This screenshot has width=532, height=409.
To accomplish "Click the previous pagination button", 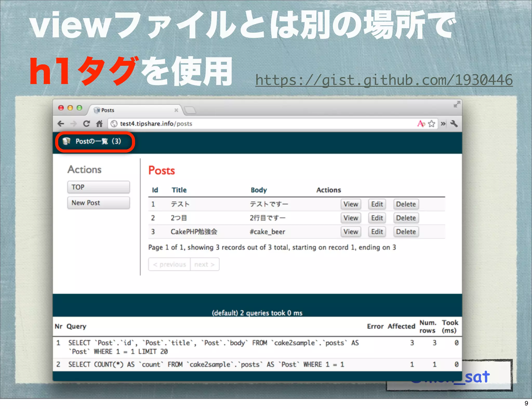I will point(169,264).
